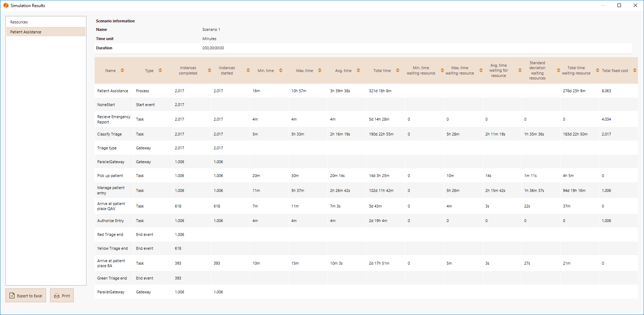Sort by Instances completed column arrows
The height and width of the screenshot is (315, 644).
[209, 71]
